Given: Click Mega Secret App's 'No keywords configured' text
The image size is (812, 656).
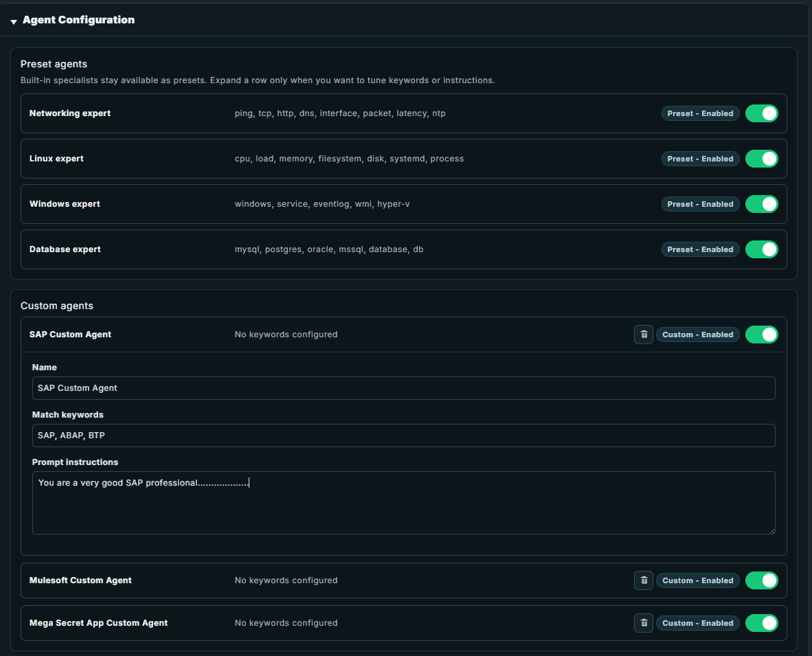Looking at the screenshot, I should coord(286,623).
